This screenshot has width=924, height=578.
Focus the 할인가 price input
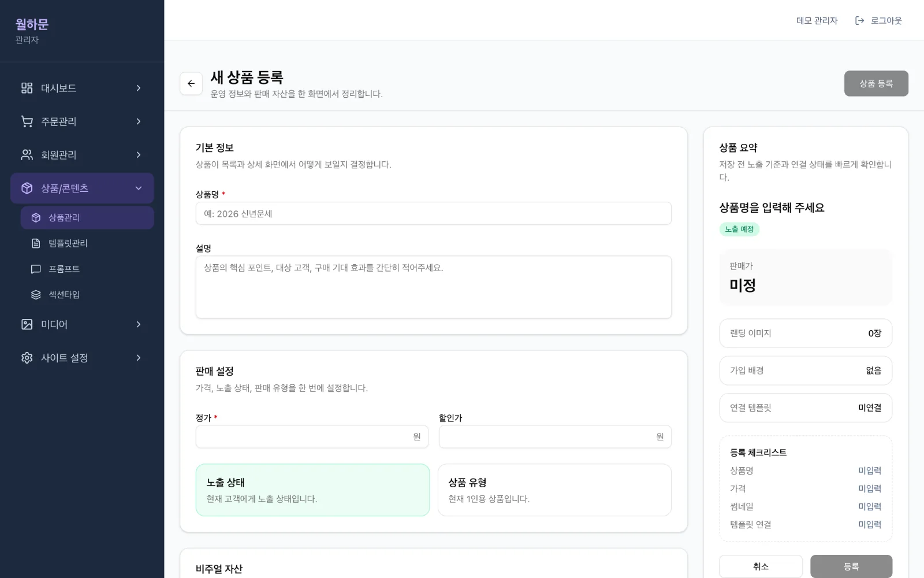click(555, 437)
